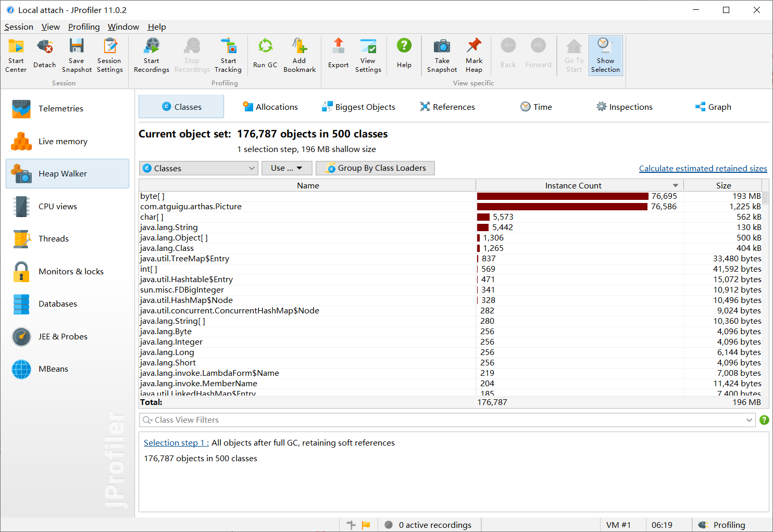
Task: Open the MBeans sidebar section
Action: (67, 369)
